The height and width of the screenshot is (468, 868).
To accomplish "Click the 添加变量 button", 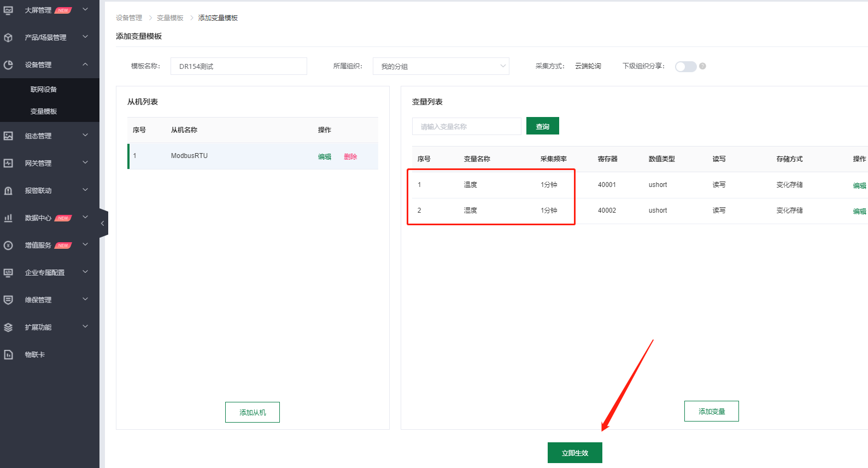I will tap(711, 411).
